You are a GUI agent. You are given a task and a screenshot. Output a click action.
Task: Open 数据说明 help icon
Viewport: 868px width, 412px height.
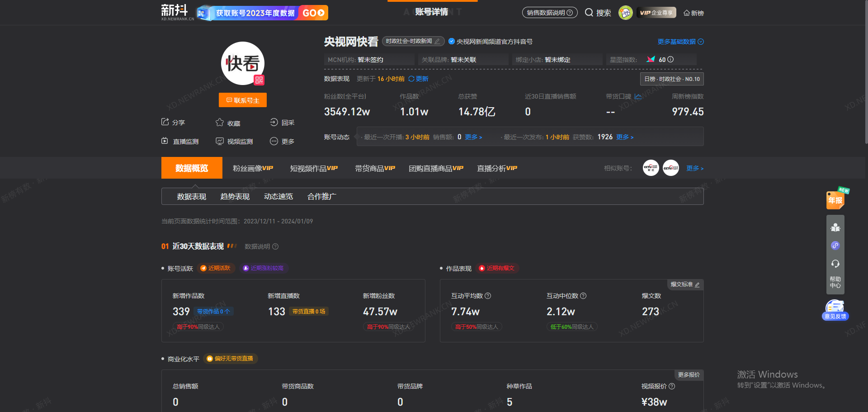275,246
